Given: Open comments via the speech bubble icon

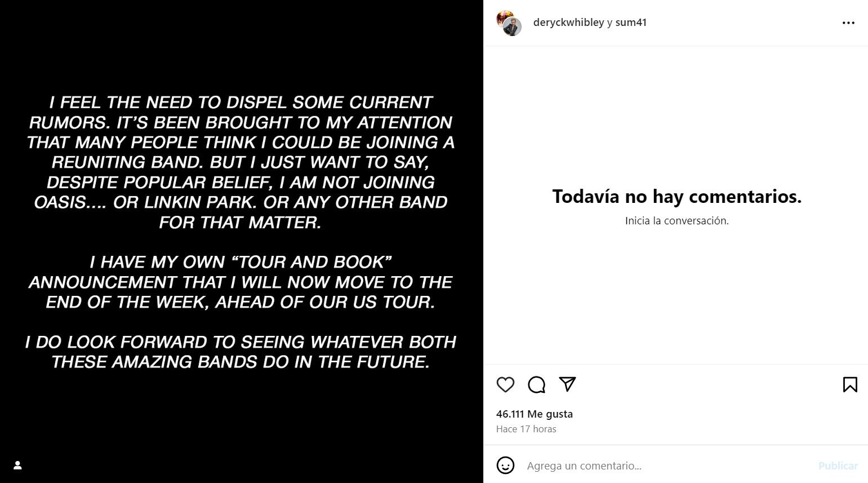Looking at the screenshot, I should point(536,384).
